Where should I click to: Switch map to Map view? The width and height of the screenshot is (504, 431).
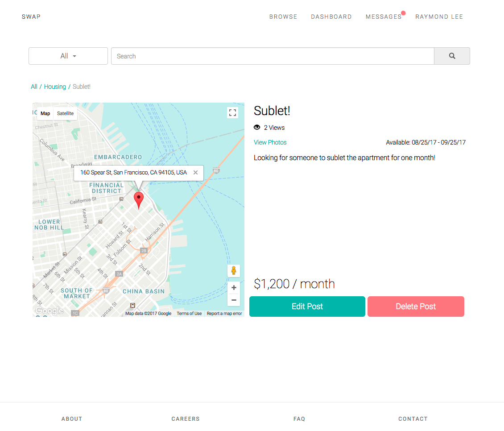tap(45, 113)
